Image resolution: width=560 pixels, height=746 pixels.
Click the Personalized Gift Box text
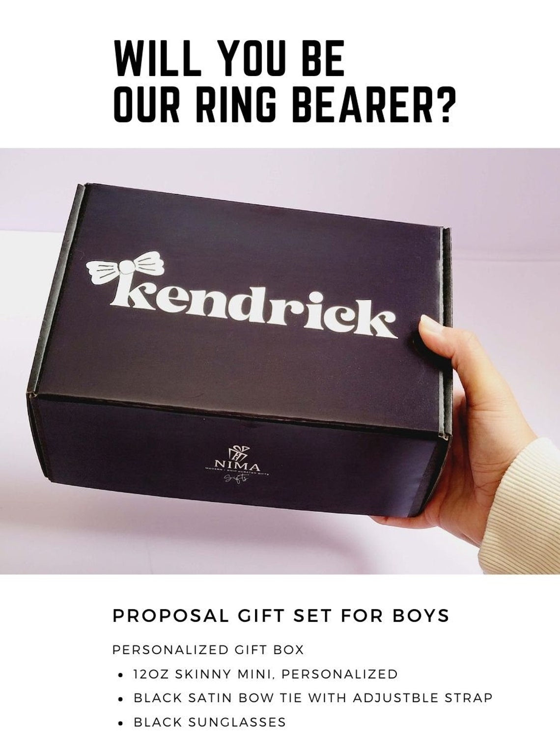tap(208, 650)
